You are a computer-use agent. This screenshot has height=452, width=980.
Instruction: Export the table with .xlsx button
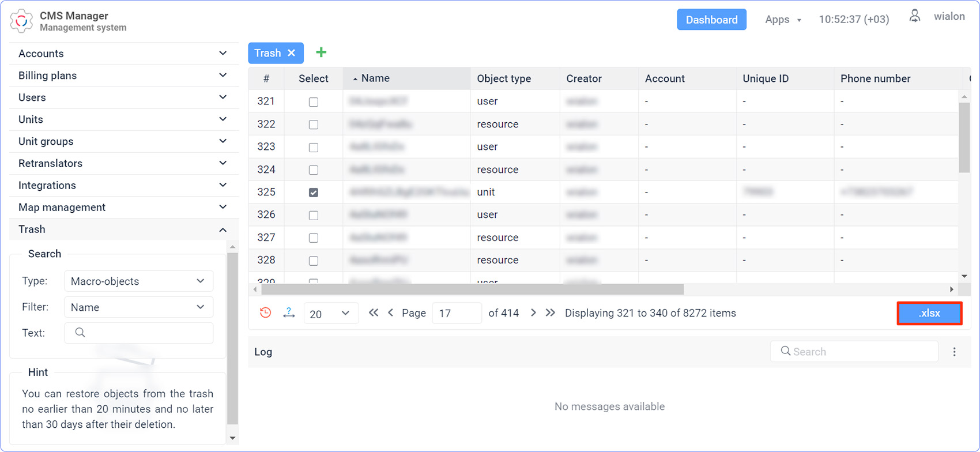click(929, 314)
